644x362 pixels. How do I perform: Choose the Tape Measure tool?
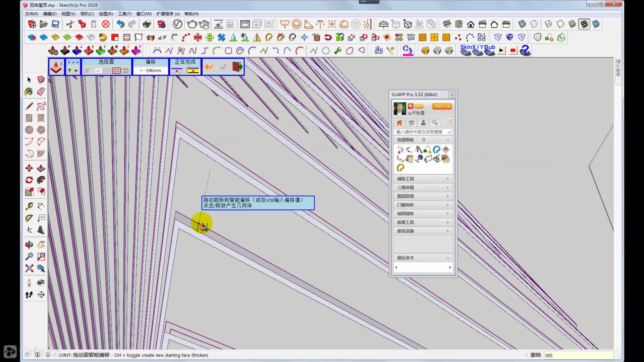click(29, 206)
